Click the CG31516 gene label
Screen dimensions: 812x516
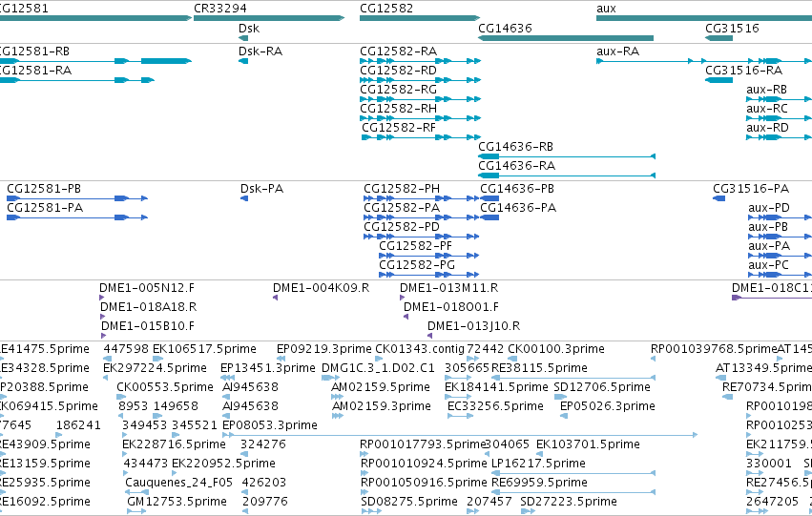pos(732,29)
